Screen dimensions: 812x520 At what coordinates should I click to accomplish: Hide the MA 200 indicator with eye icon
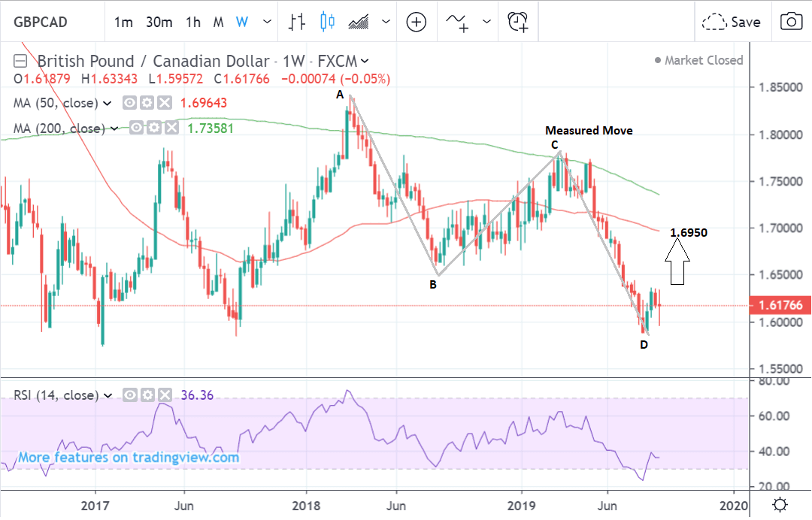pos(136,128)
